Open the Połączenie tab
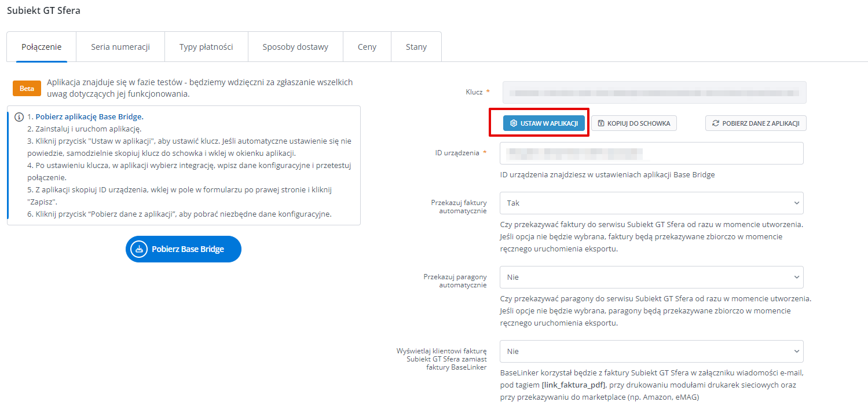 tap(42, 47)
